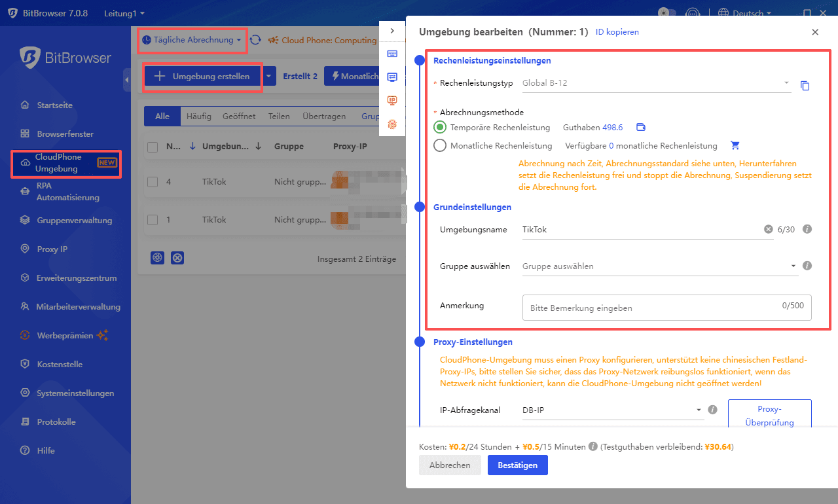Open the Leitung1 line dropdown
838x504 pixels.
124,13
